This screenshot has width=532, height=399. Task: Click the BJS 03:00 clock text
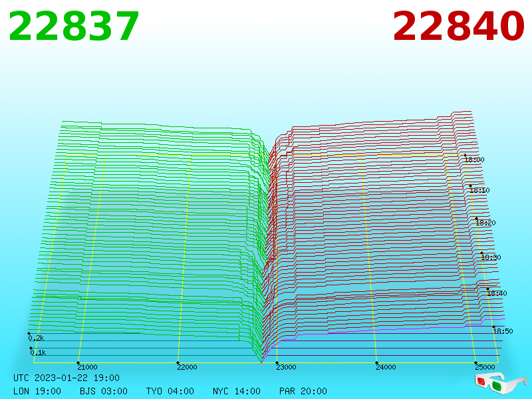(x=104, y=391)
